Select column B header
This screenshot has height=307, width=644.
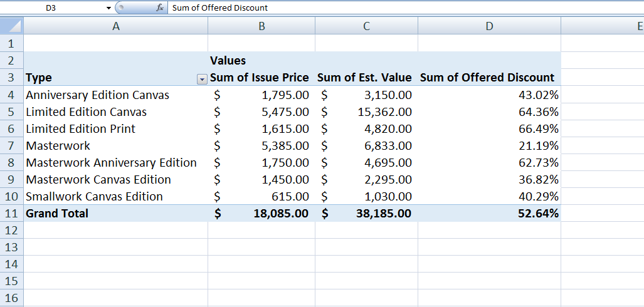(x=261, y=26)
